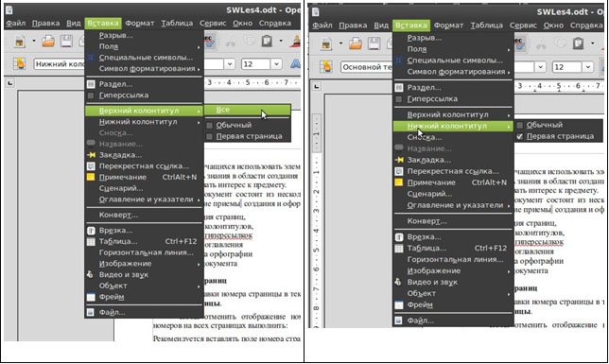The width and height of the screenshot is (609, 364).
Task: Open font name dropdown arrow in left window
Action: (x=230, y=63)
